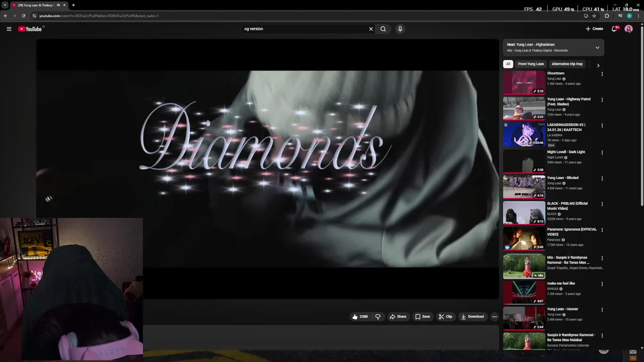This screenshot has height=362, width=644.
Task: Mute the tab via speaker icon
Action: (x=58, y=5)
